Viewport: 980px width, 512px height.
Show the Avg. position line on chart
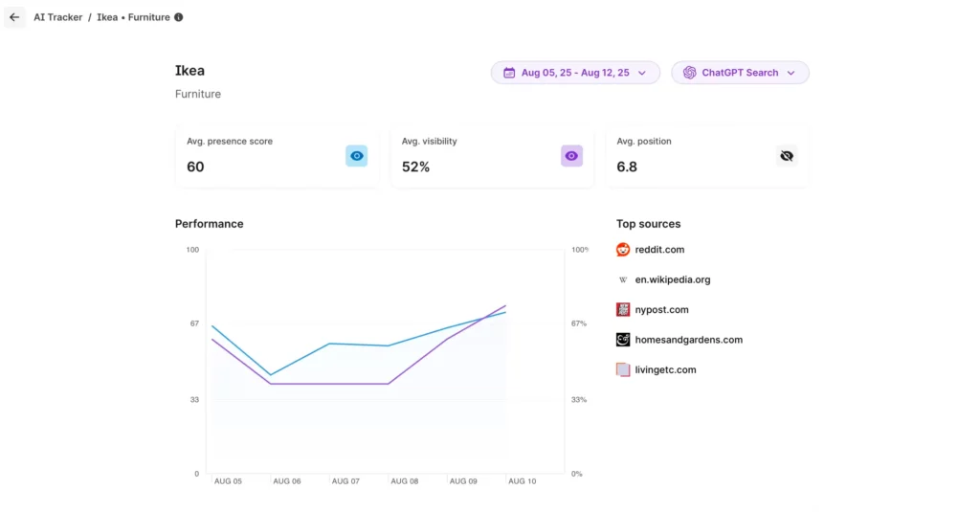[x=787, y=156]
